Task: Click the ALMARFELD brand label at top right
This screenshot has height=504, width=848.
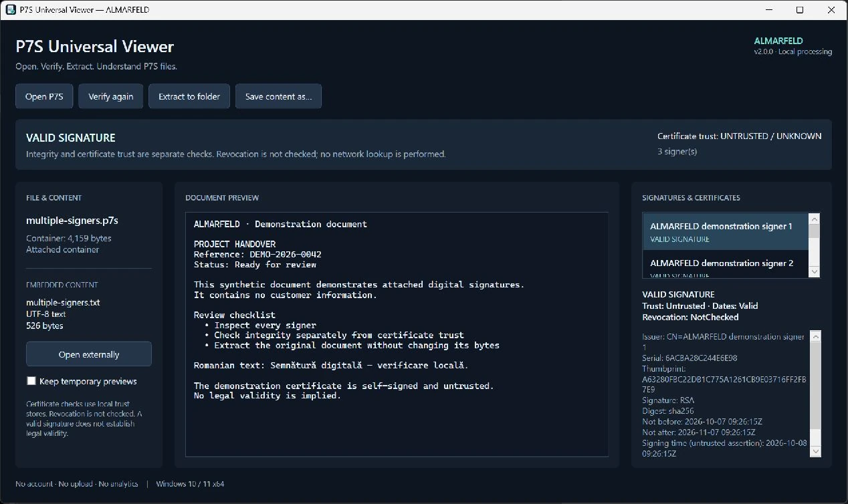Action: pos(778,41)
